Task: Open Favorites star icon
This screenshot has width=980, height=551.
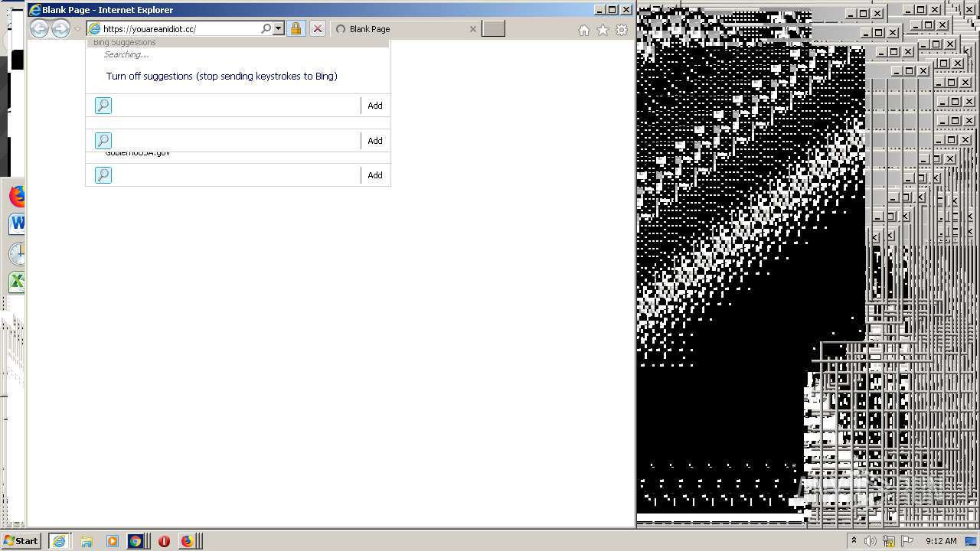Action: pyautogui.click(x=603, y=30)
